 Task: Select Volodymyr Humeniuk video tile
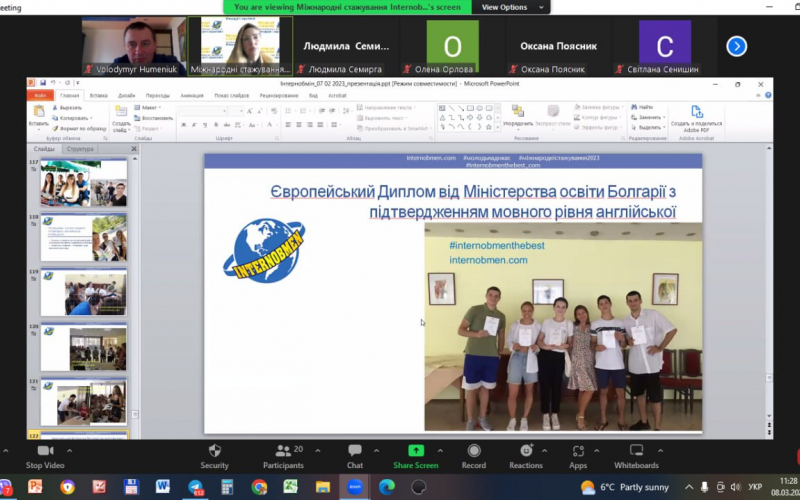[x=134, y=46]
